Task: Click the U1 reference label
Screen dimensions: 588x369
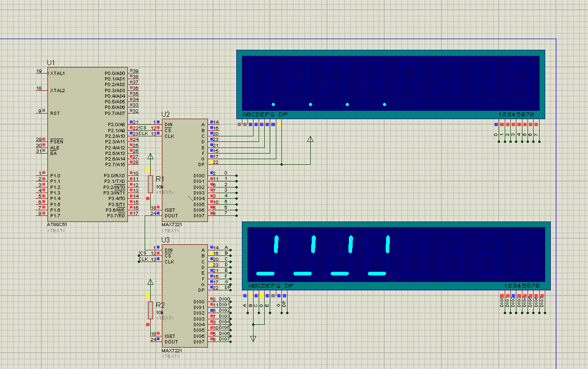Action: [x=51, y=63]
